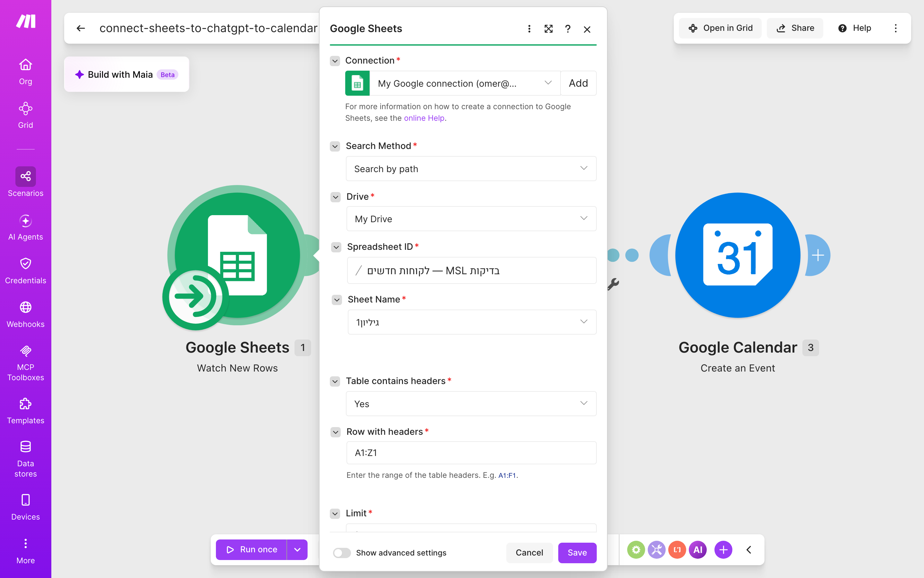Add module after Google Calendar
The image size is (924, 578).
pos(817,255)
